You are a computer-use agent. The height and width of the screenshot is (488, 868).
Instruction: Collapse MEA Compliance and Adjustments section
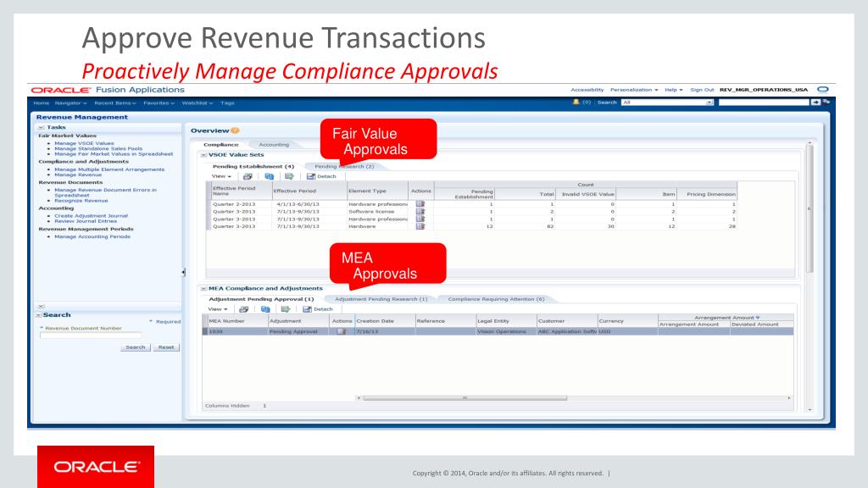(203, 288)
